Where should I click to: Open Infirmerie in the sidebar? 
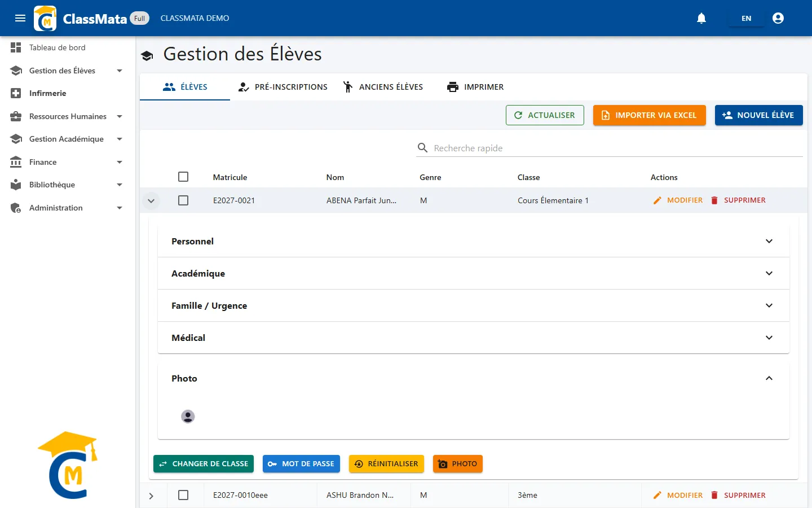(x=68, y=93)
